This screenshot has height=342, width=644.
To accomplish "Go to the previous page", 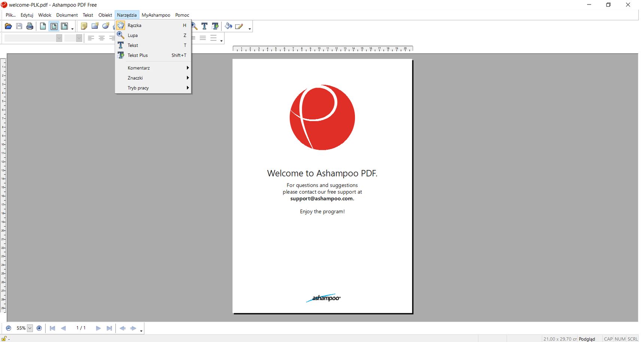I will [x=63, y=328].
